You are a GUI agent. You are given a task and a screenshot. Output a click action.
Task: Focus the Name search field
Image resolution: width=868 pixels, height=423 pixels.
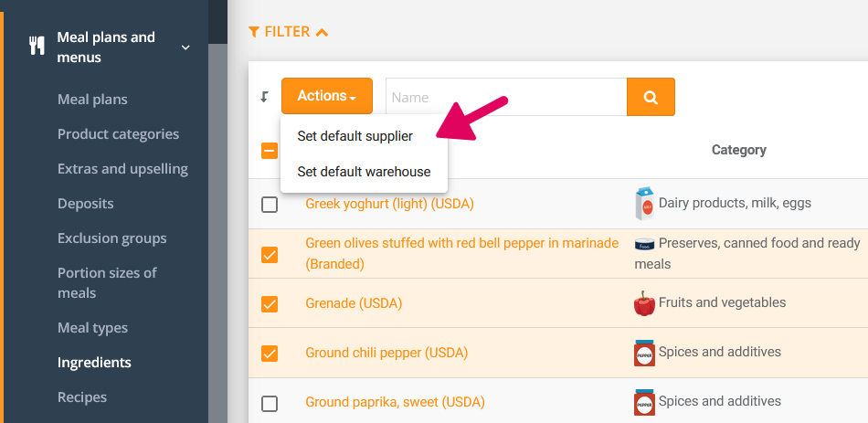click(505, 97)
